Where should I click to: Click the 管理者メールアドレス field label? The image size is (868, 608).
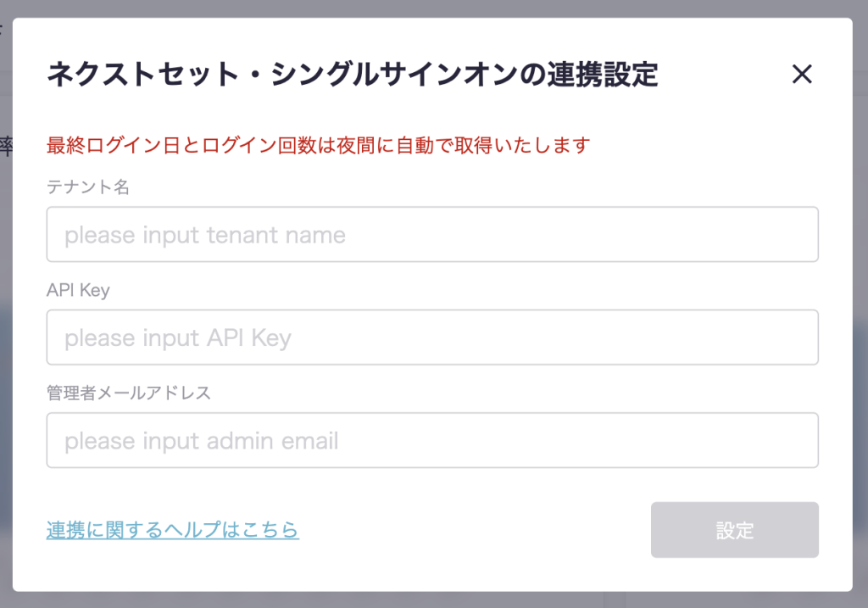129,393
